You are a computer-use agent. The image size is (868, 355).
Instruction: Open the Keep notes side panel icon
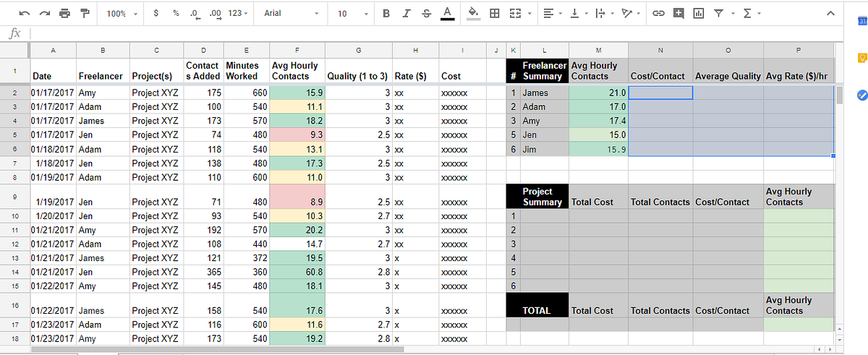(861, 58)
